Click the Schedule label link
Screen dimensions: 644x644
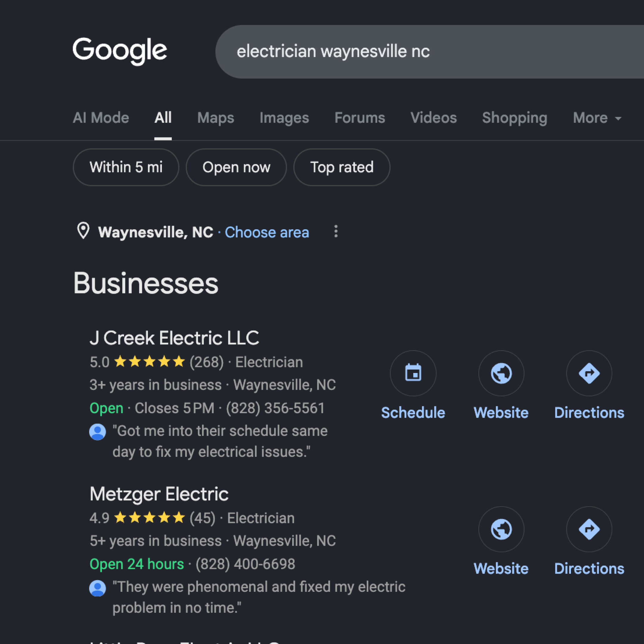(x=413, y=413)
